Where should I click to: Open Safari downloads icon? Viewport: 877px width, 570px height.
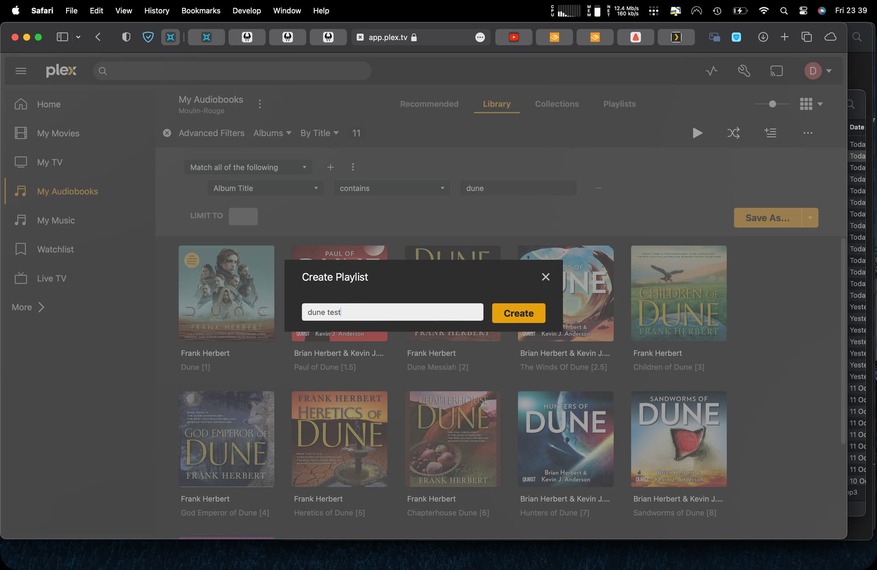763,37
